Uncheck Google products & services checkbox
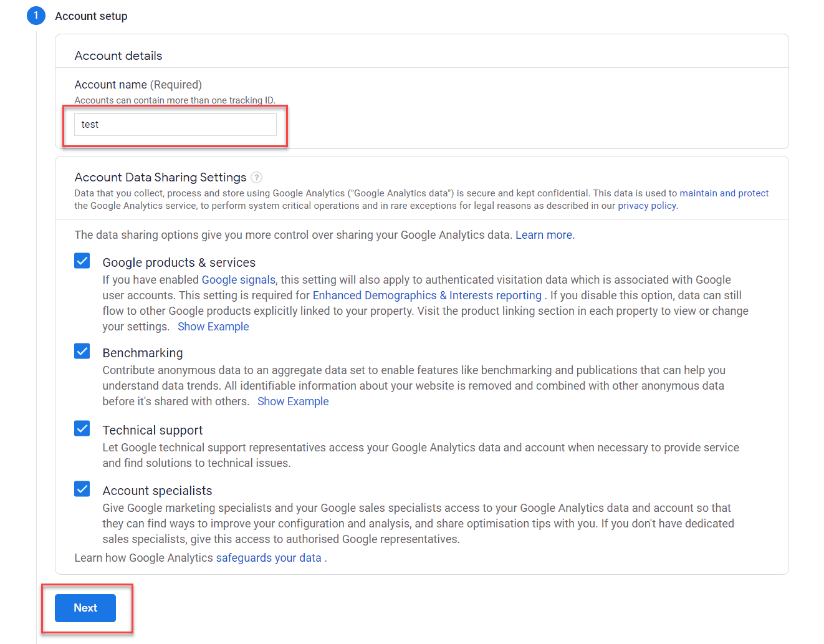 tap(82, 261)
